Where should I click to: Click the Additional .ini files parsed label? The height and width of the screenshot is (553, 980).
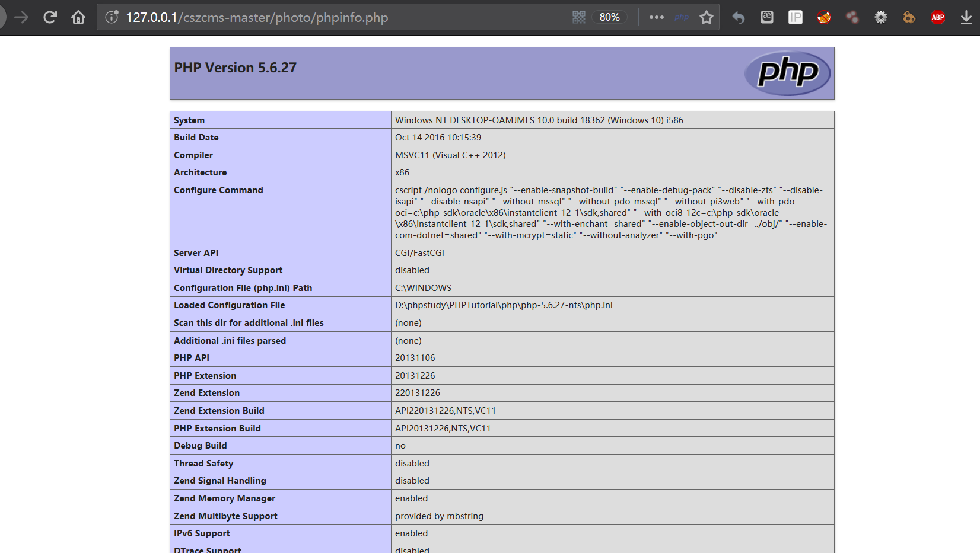point(230,341)
